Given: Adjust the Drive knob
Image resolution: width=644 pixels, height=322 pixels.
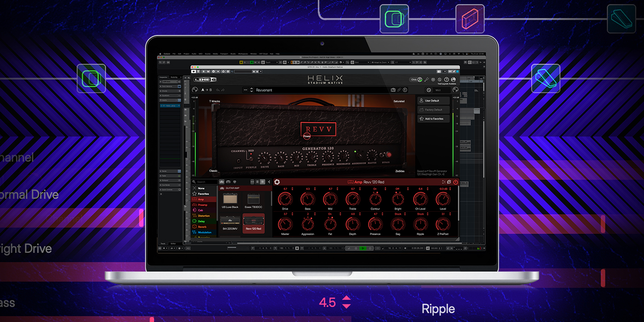Looking at the screenshot, I should pyautogui.click(x=285, y=199).
